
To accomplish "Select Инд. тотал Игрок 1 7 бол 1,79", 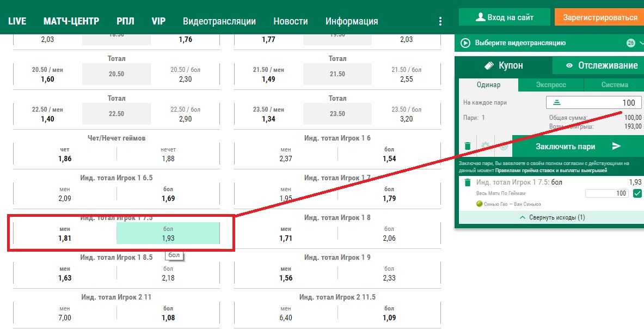I will pyautogui.click(x=389, y=194).
